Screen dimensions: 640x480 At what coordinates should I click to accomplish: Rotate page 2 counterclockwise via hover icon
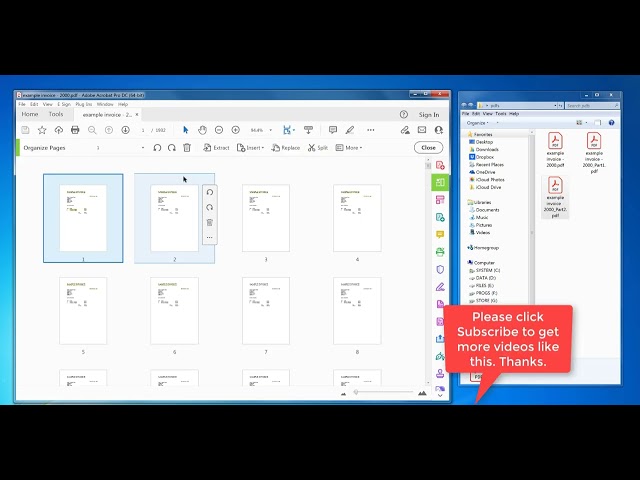[x=210, y=192]
